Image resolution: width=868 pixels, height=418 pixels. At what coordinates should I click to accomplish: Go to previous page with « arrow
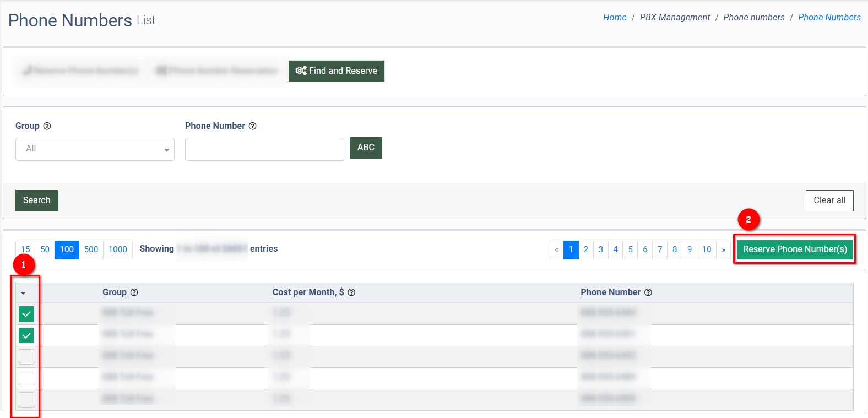(557, 249)
